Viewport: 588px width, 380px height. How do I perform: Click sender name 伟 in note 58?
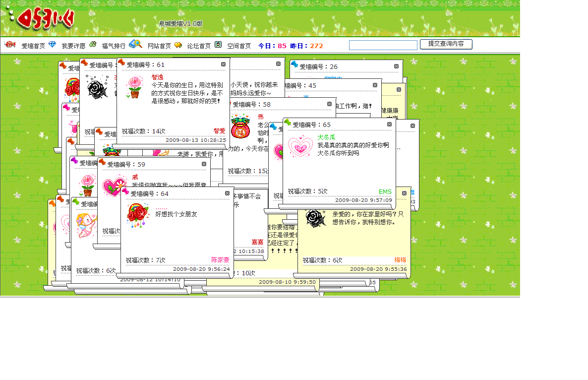pyautogui.click(x=261, y=117)
